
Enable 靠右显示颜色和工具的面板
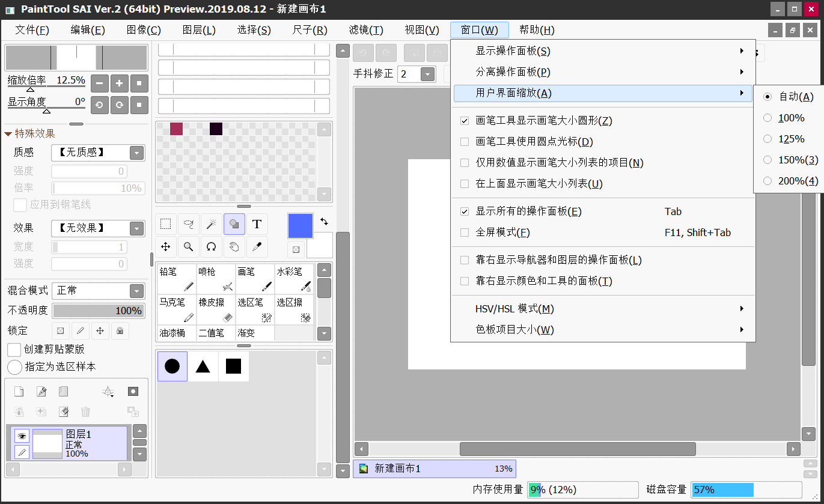[465, 281]
